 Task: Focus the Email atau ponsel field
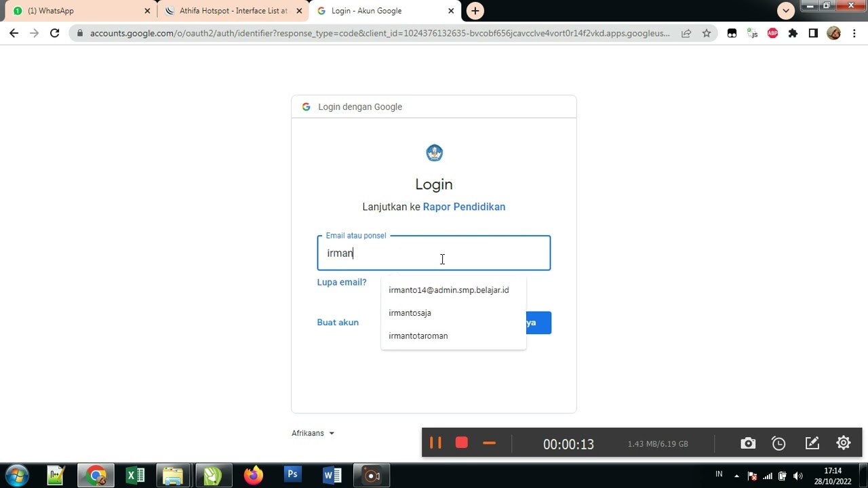(434, 253)
